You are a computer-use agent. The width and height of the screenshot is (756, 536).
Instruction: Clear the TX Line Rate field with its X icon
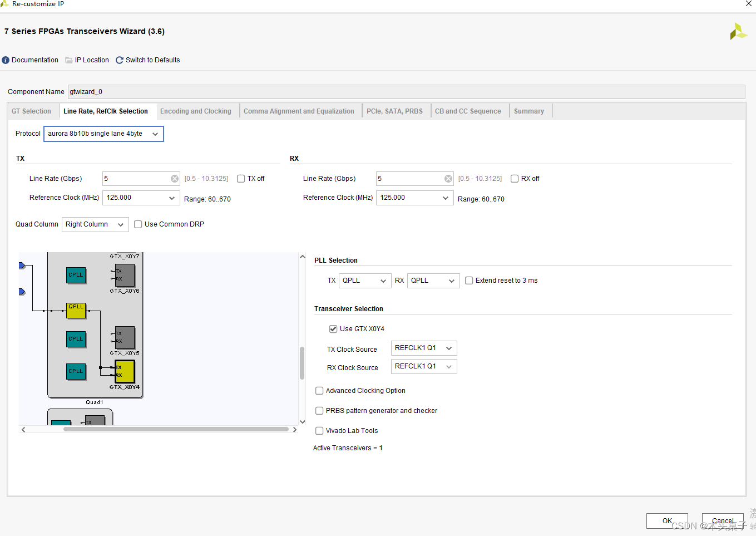click(x=175, y=179)
